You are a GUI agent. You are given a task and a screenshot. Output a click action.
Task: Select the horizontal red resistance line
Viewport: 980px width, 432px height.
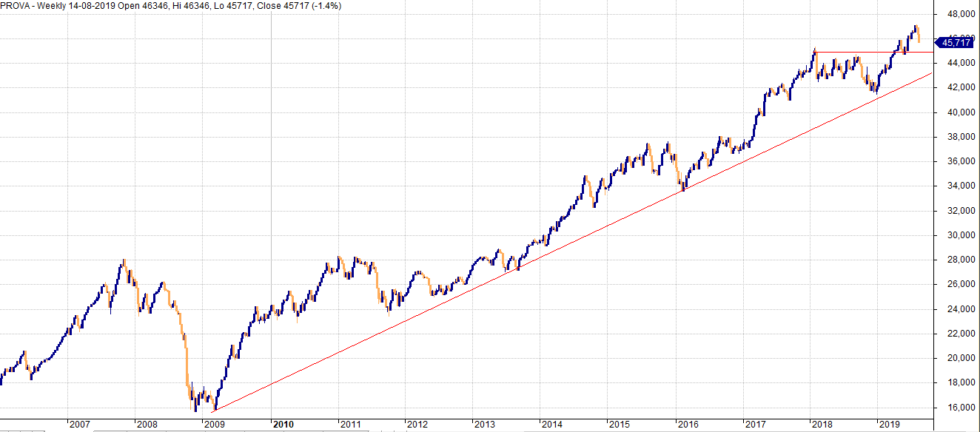pos(873,53)
